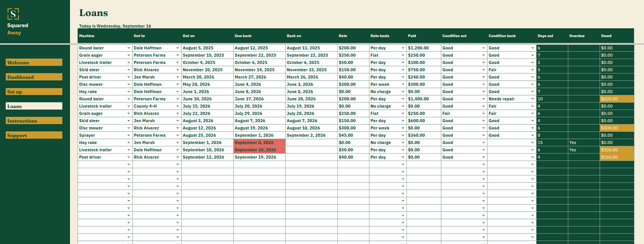This screenshot has width=644, height=244.
Task: Open the Set up page
Action: [x=34, y=92]
